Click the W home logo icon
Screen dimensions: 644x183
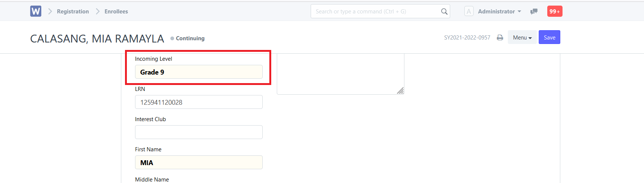point(36,11)
